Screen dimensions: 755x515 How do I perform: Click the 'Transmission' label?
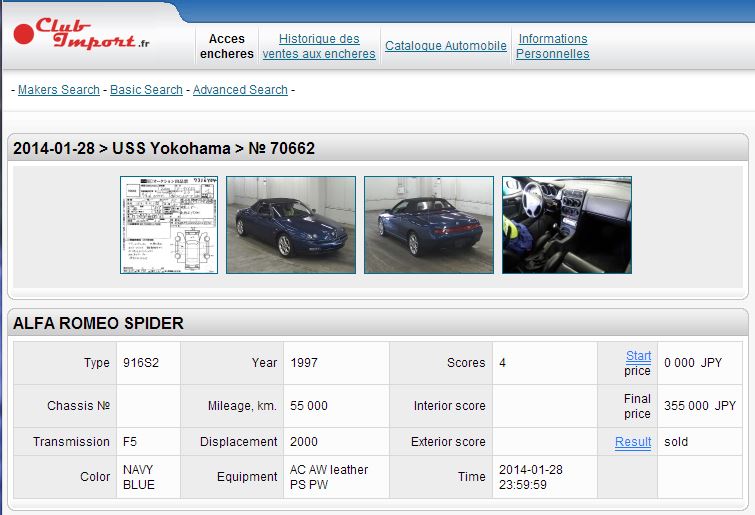pos(71,442)
